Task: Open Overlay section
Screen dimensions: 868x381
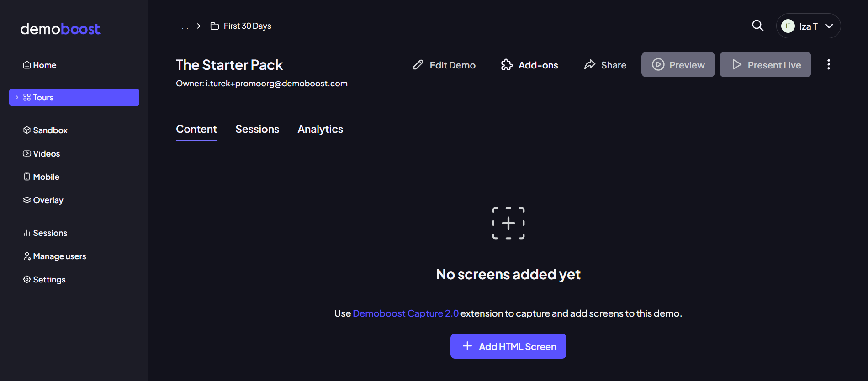Action: tap(43, 200)
